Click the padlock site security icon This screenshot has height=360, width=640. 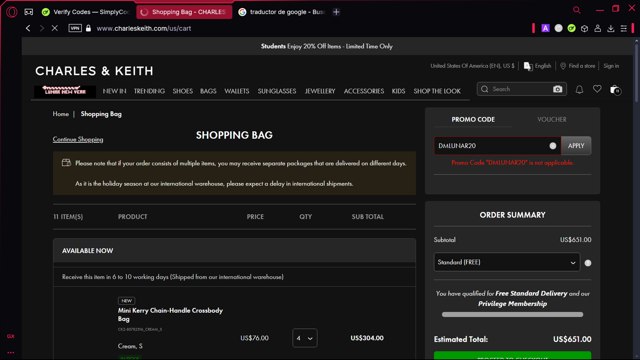coord(88,28)
